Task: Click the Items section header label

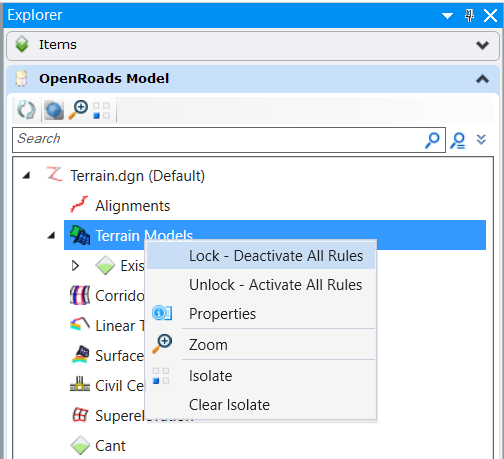Action: click(x=58, y=45)
